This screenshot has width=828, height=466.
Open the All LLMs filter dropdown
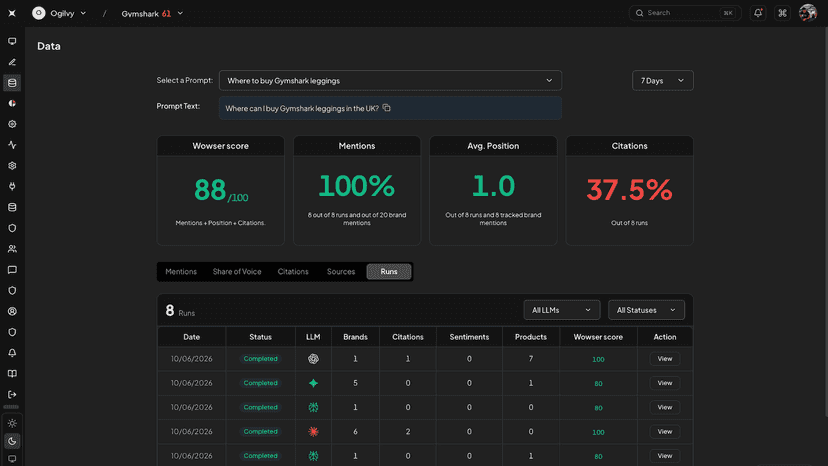tap(561, 310)
